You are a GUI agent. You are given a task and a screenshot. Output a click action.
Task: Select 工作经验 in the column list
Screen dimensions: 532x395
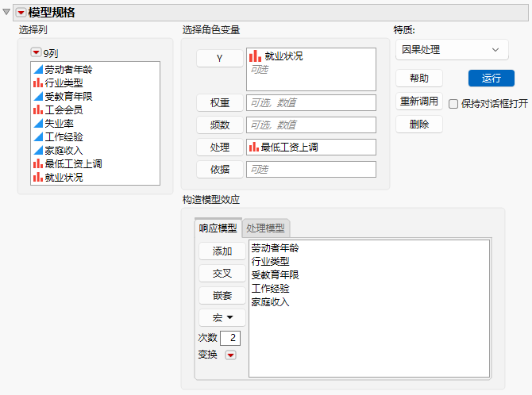point(64,136)
